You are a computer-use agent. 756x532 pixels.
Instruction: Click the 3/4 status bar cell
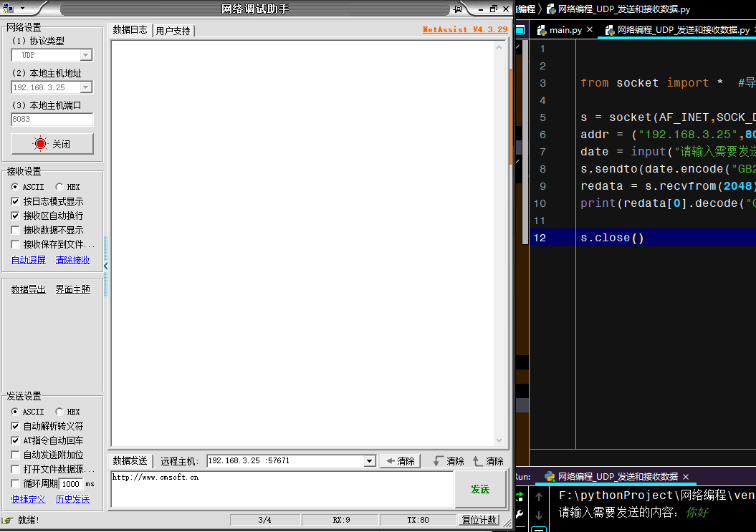[264, 520]
